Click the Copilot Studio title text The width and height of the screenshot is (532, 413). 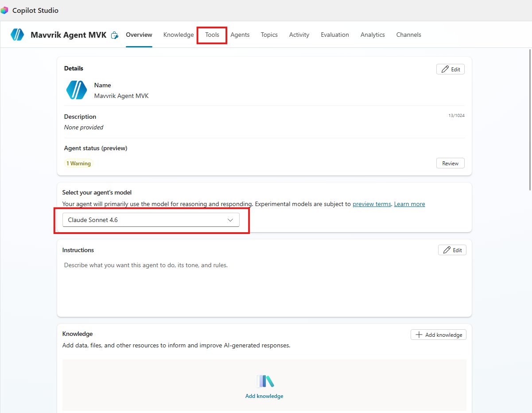coord(35,10)
